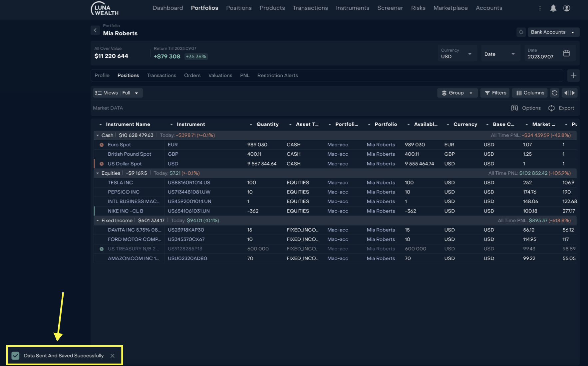
Task: Open the Currency USD dropdown
Action: tap(457, 53)
